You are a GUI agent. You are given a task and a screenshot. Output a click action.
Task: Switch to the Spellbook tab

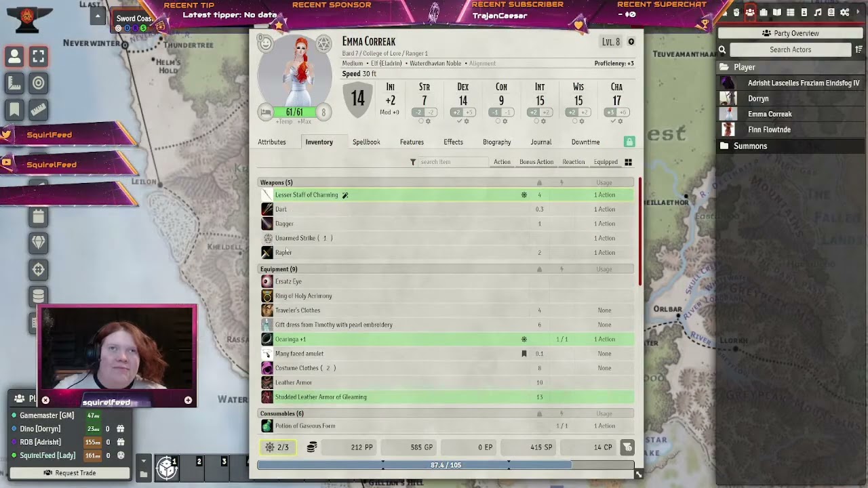[x=366, y=142]
